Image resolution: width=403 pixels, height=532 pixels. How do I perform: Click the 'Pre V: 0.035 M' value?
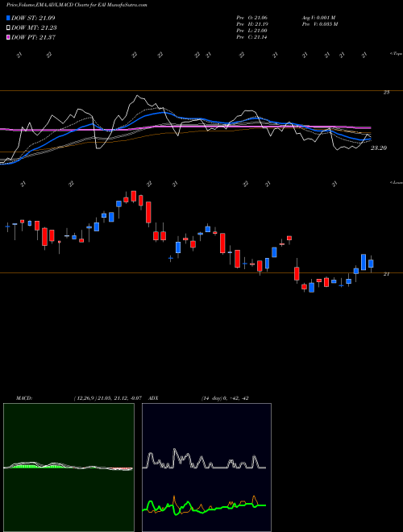(319, 24)
